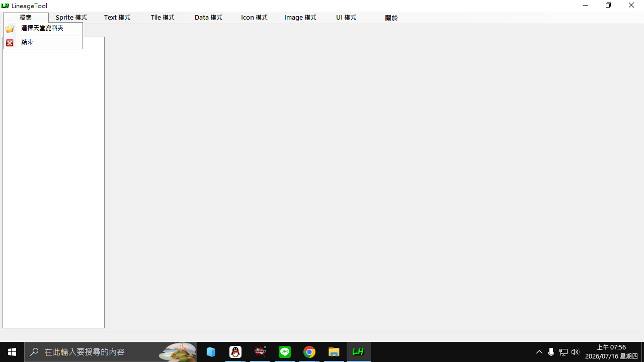The image size is (644, 362).
Task: Switch to Text 模式
Action: (117, 18)
